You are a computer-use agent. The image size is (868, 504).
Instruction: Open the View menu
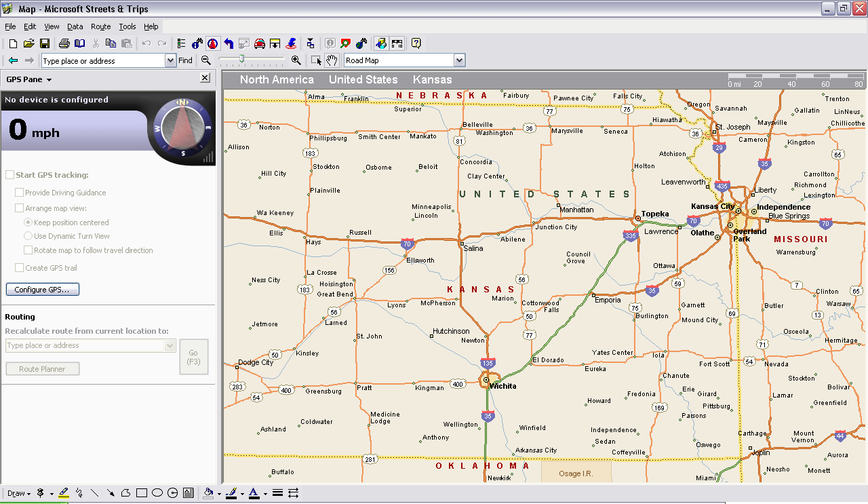pyautogui.click(x=52, y=26)
